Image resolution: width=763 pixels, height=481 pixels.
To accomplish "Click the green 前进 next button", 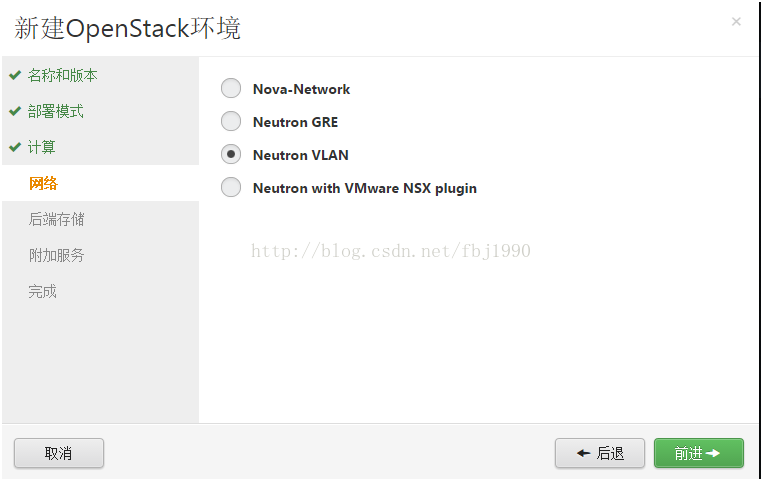I will [698, 453].
